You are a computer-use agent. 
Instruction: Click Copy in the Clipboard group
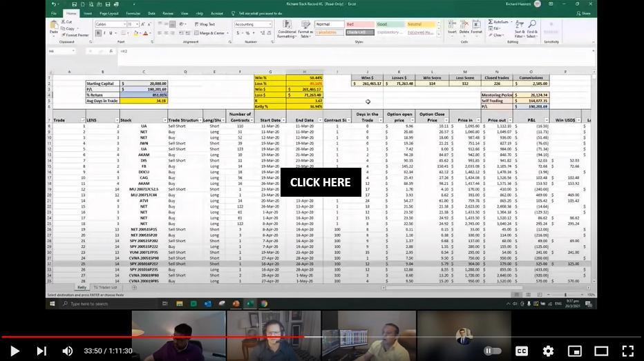(x=68, y=29)
